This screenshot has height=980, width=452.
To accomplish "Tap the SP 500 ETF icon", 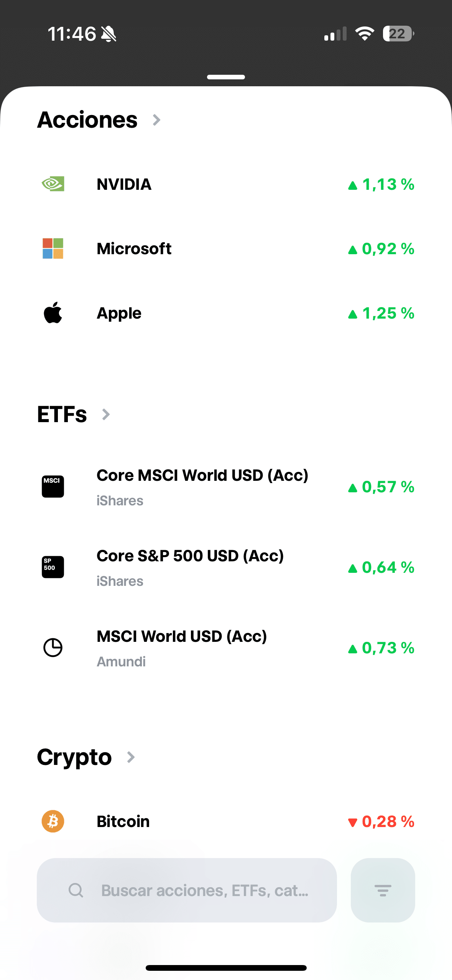I will (x=53, y=567).
